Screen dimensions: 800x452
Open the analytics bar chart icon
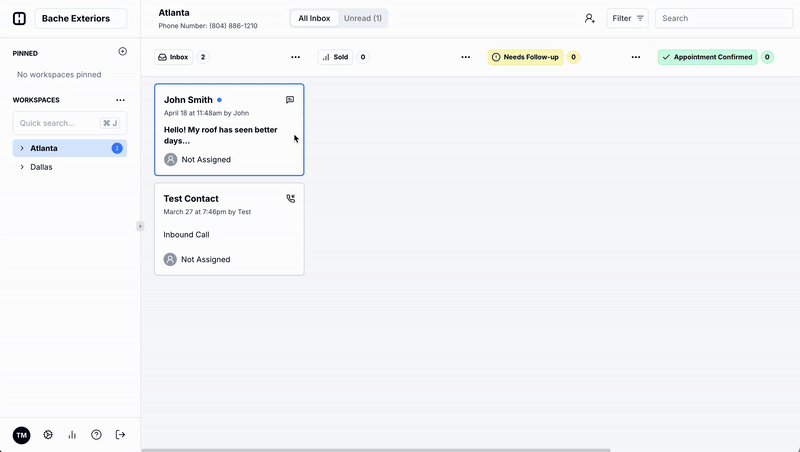coord(72,435)
